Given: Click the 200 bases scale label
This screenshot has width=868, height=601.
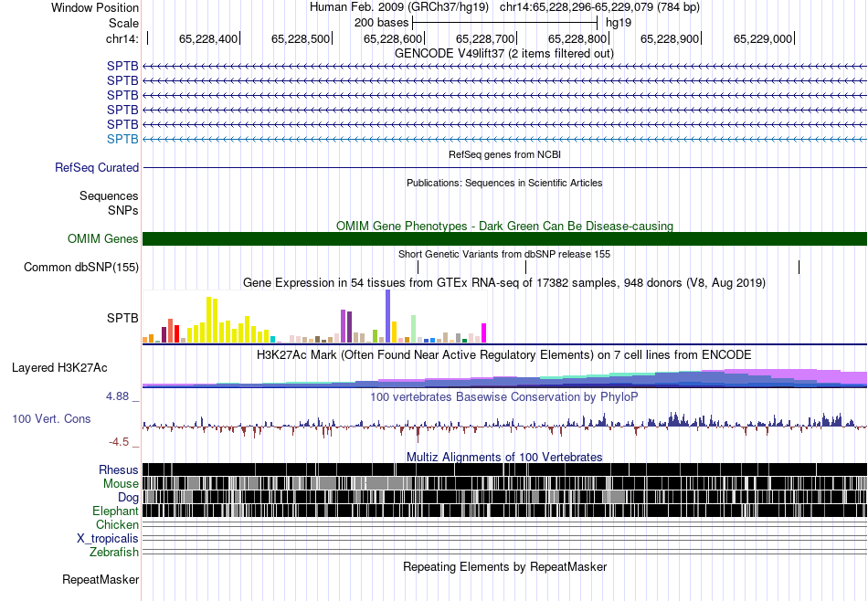Looking at the screenshot, I should coord(381,23).
